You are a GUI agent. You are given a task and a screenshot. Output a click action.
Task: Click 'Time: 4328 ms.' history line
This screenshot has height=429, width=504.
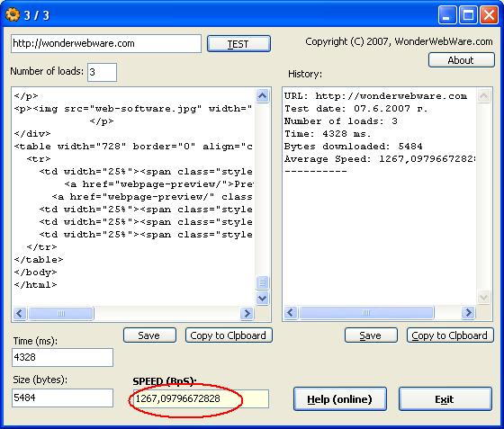328,134
